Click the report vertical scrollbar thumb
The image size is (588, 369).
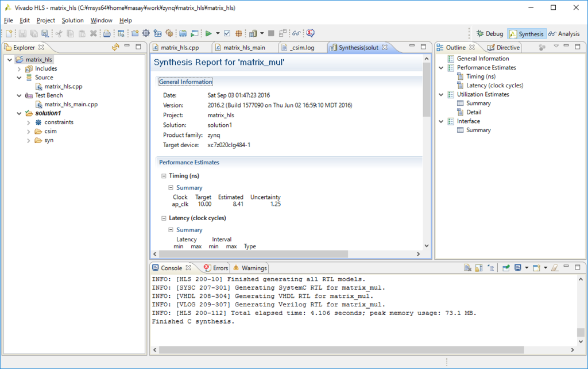[x=427, y=90]
